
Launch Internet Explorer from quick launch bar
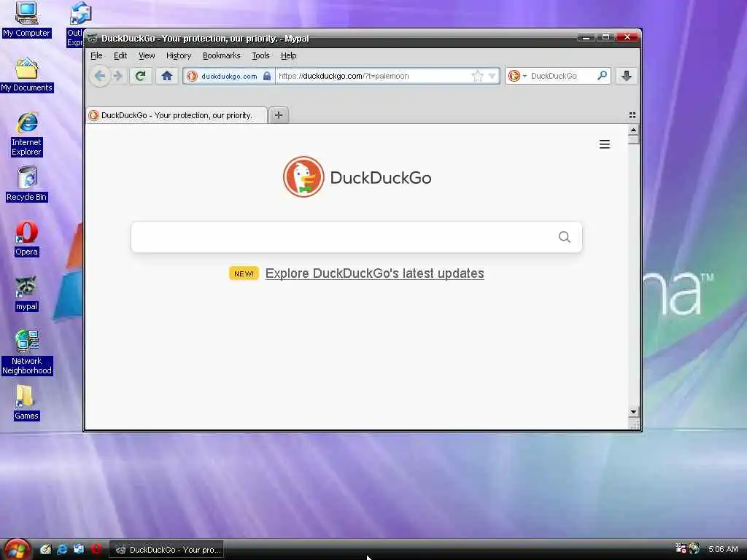pos(62,549)
